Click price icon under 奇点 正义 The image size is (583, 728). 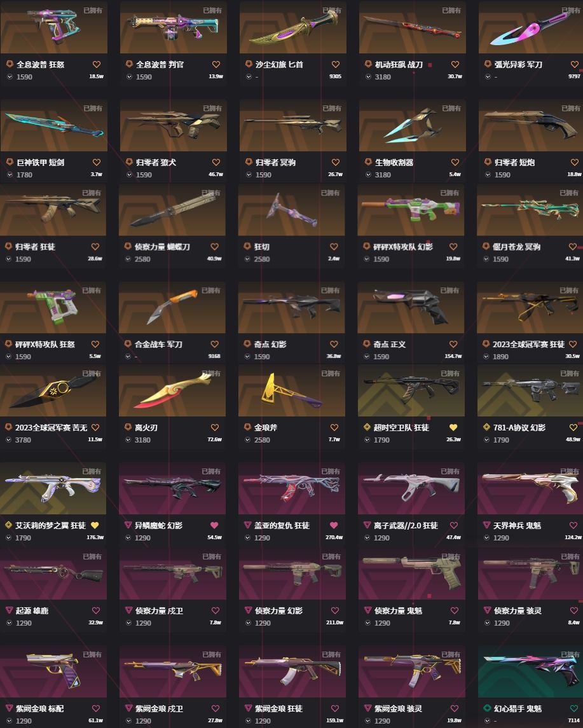coord(367,357)
